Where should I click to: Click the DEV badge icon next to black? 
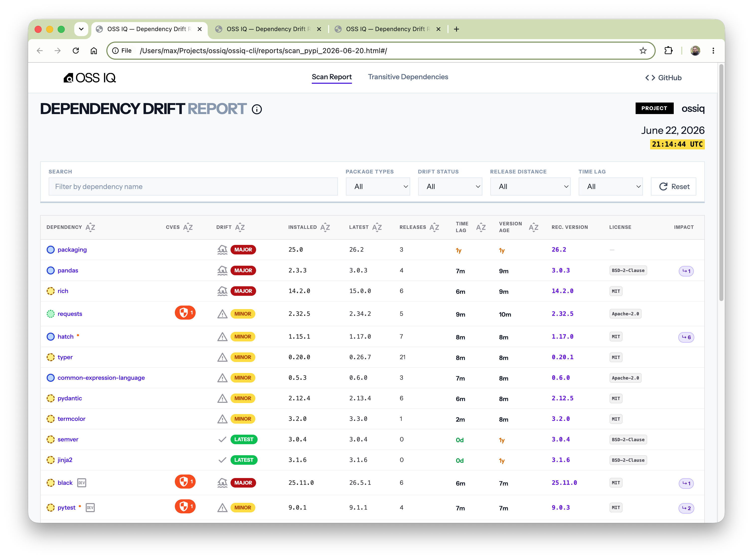click(x=82, y=483)
